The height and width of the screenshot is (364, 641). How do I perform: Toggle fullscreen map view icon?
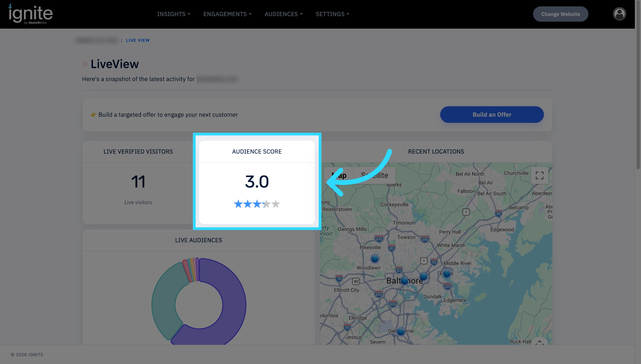(539, 176)
